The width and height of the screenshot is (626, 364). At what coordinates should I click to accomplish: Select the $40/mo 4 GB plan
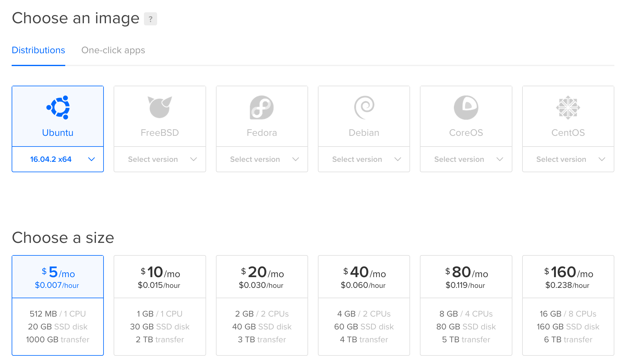(364, 305)
